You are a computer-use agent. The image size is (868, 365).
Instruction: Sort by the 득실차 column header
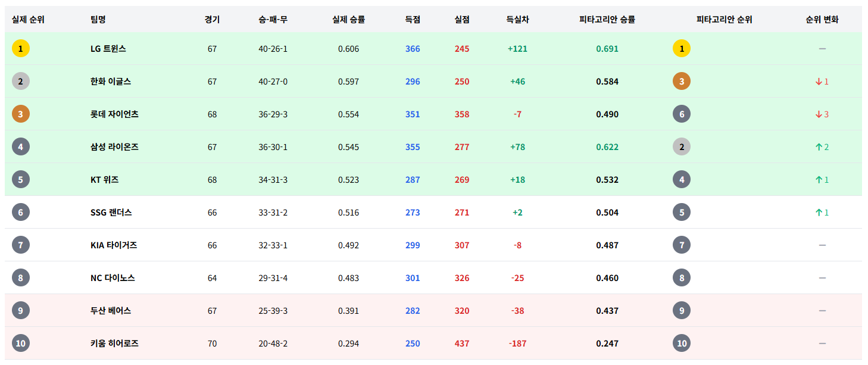click(x=517, y=20)
